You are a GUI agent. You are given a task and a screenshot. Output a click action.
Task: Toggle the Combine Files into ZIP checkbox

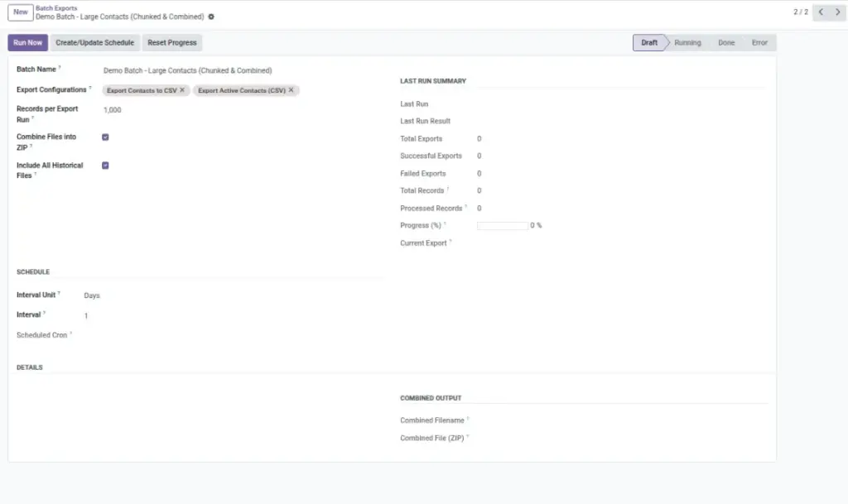[x=105, y=137]
